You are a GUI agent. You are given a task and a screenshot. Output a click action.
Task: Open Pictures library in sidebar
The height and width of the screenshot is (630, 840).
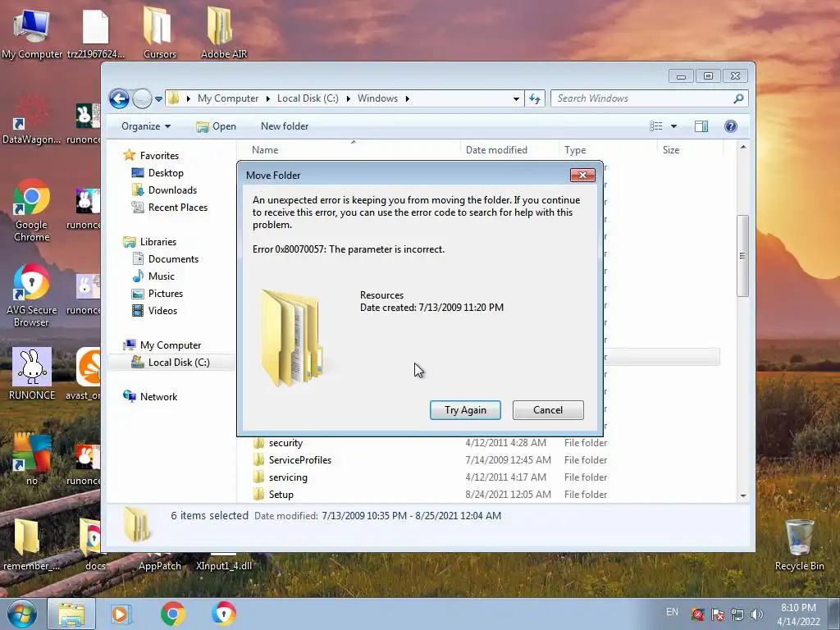click(157, 294)
